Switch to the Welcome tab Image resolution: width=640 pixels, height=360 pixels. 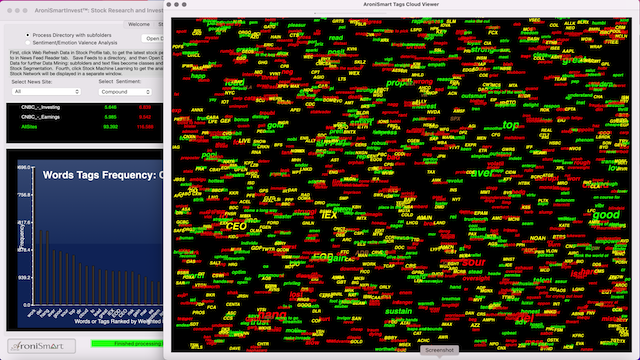[x=139, y=24]
